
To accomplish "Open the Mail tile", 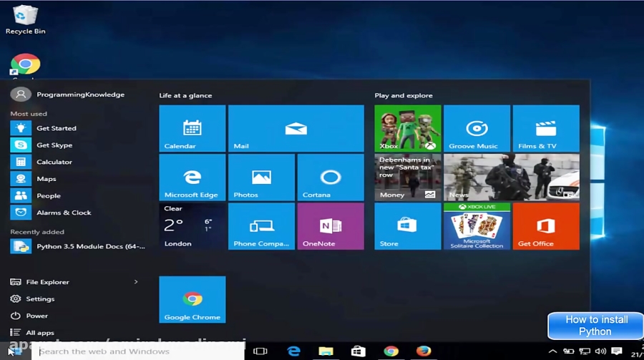I will pos(296,128).
